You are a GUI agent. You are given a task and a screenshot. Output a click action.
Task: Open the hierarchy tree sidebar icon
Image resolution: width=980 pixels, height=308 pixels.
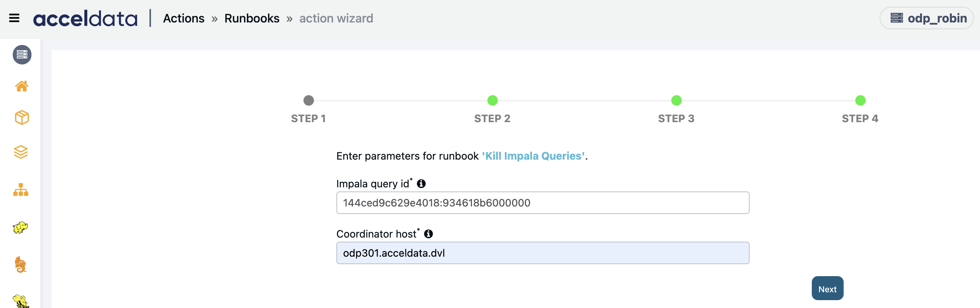(21, 190)
